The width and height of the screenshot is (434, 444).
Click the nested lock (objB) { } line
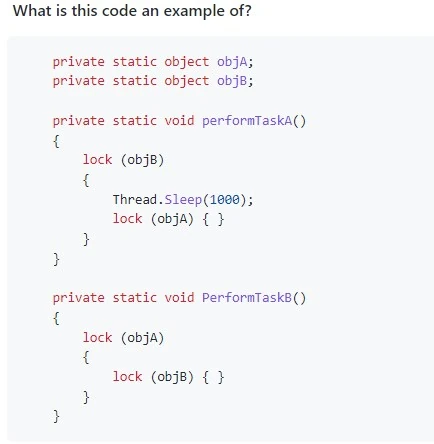click(x=168, y=377)
